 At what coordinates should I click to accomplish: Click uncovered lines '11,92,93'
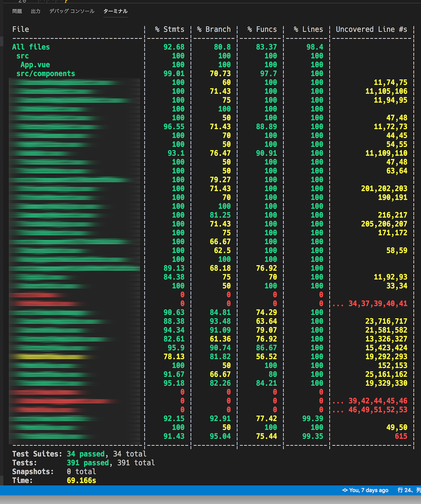pyautogui.click(x=390, y=277)
